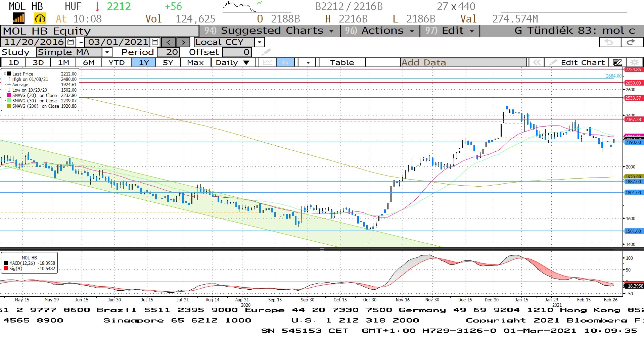The image size is (644, 344).
Task: Click the 2367.38 red price level label
Action: pyautogui.click(x=633, y=119)
